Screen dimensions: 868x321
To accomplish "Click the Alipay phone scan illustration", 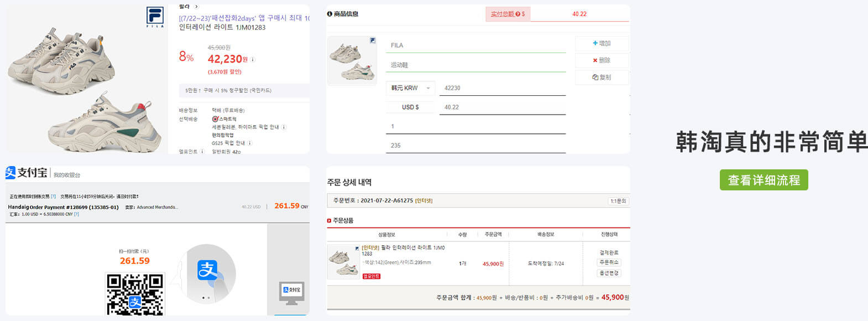I will click(209, 274).
